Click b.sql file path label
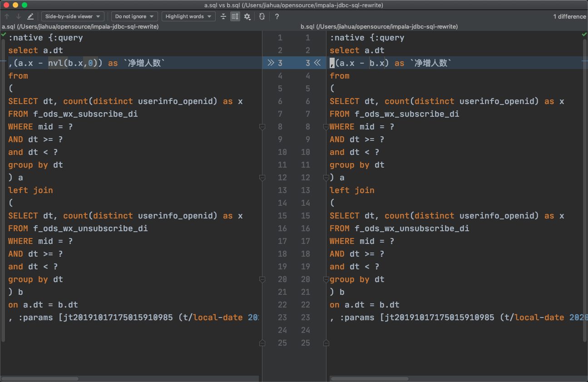Image resolution: width=588 pixels, height=382 pixels. (379, 27)
